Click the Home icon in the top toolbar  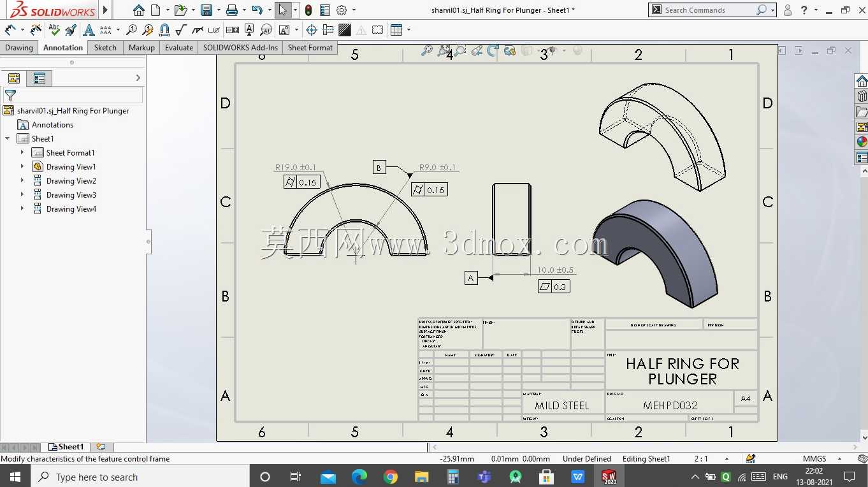coord(139,10)
